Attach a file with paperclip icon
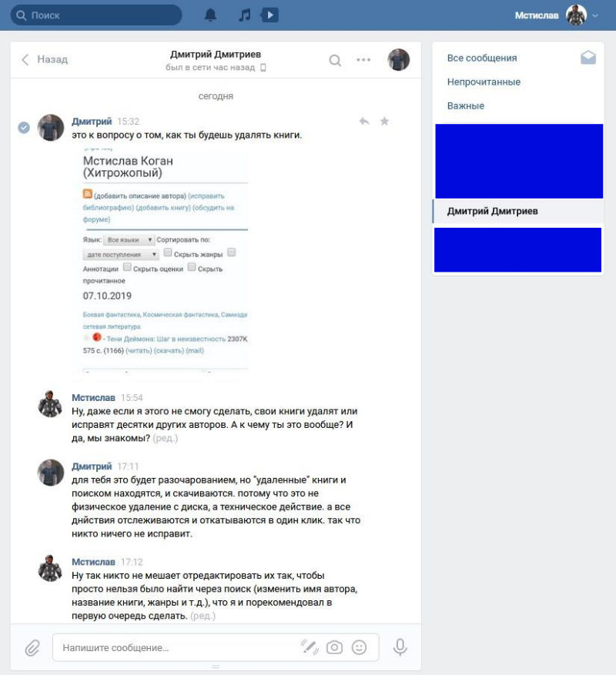616x675 pixels. point(32,648)
